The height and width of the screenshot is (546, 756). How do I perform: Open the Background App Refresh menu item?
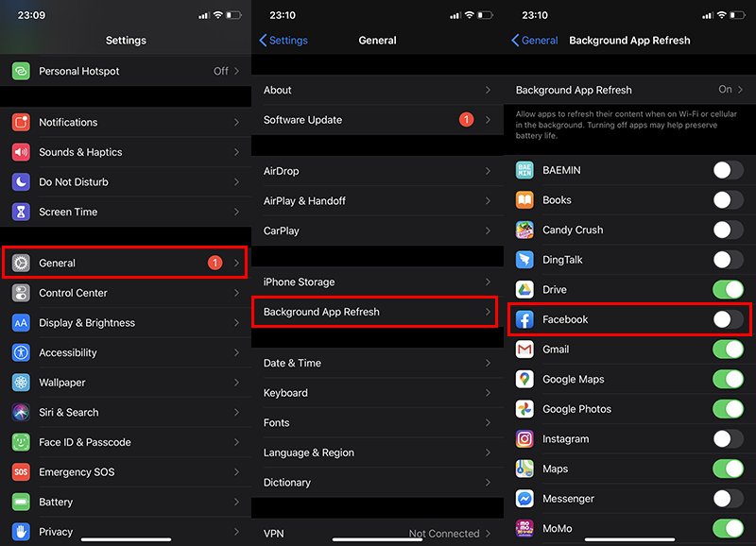pyautogui.click(x=374, y=312)
